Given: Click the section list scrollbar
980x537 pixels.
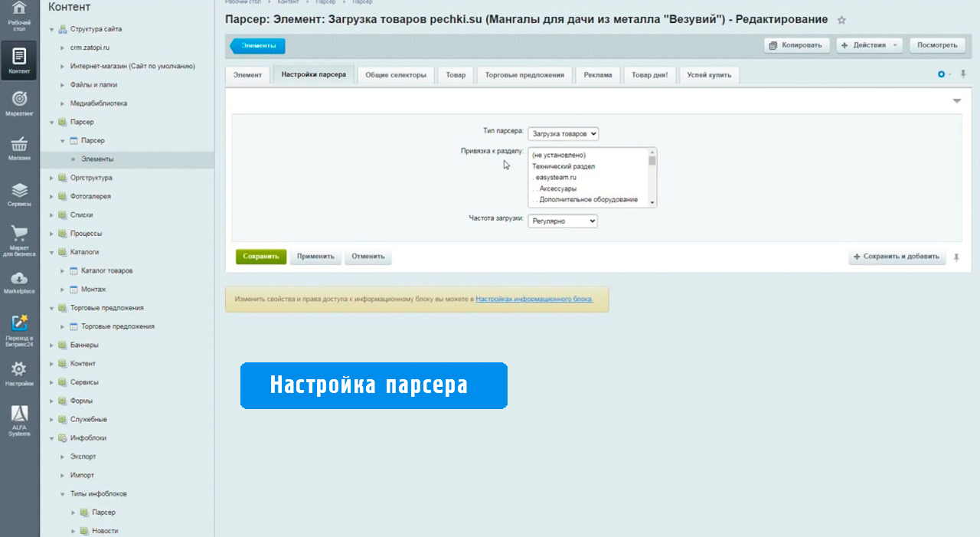Looking at the screenshot, I should 652,177.
